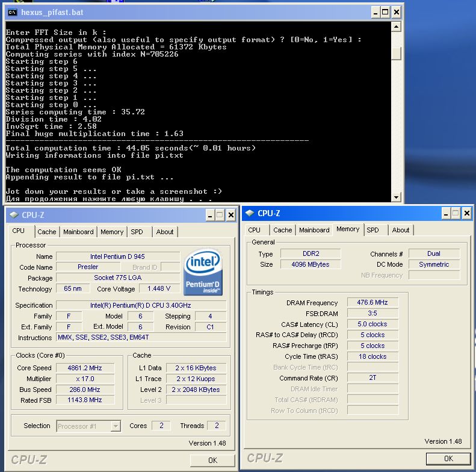Click the processor Name field Intel Pentium D 945
Screen dimensions: 476x472
coord(118,256)
